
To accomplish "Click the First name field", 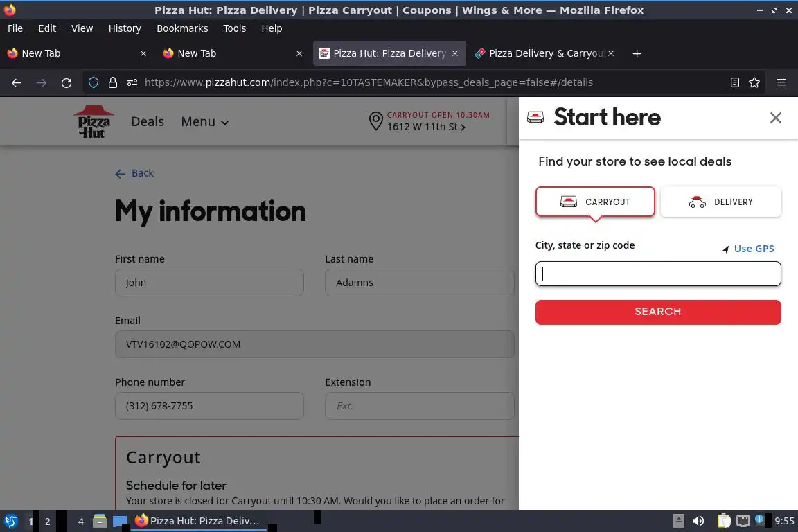I will click(209, 283).
